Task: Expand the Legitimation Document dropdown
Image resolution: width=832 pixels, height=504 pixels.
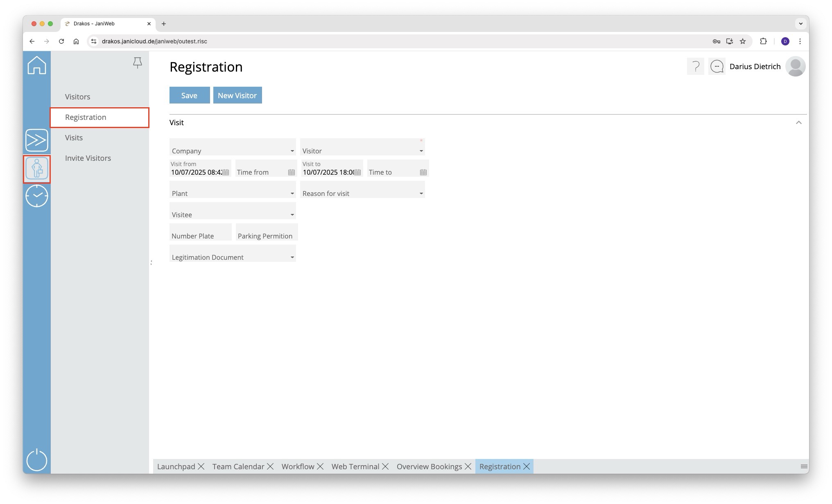Action: (x=292, y=257)
